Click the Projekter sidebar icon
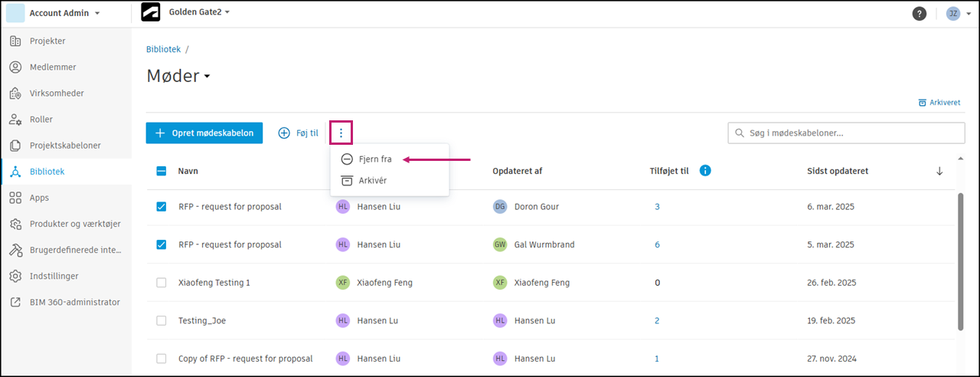The width and height of the screenshot is (980, 377). point(15,41)
